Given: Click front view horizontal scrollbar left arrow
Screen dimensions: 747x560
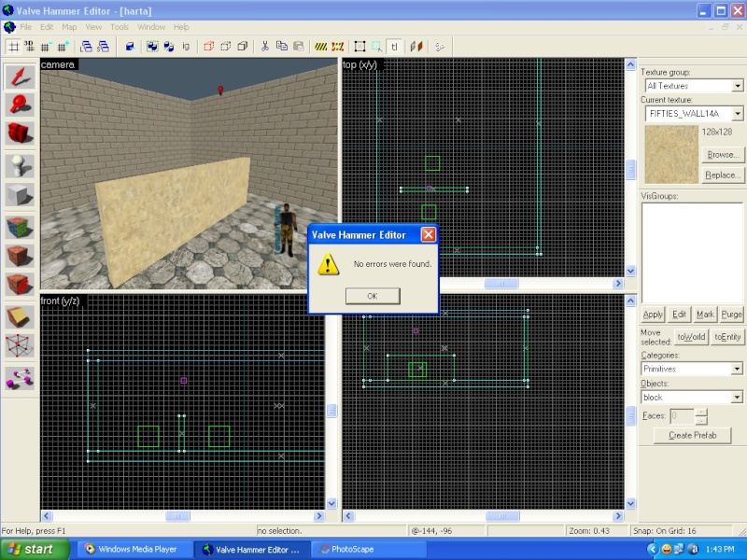Looking at the screenshot, I should pyautogui.click(x=47, y=516).
